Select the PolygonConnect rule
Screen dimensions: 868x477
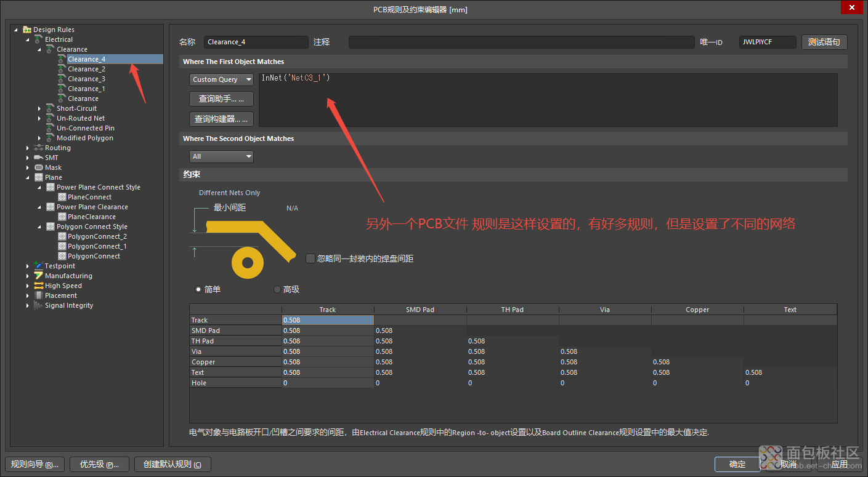[x=94, y=256]
